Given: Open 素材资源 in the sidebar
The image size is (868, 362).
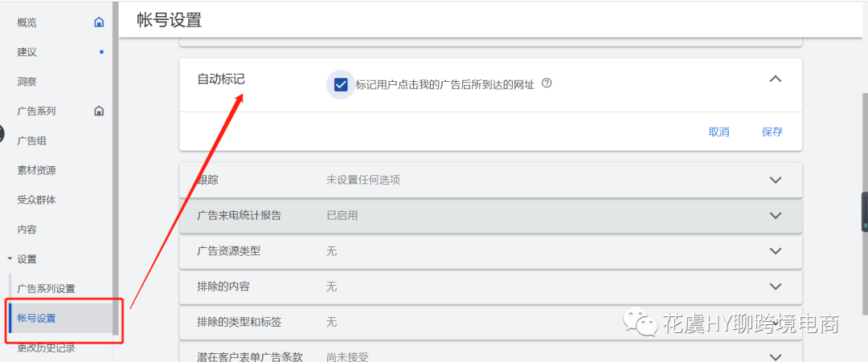Looking at the screenshot, I should tap(37, 170).
